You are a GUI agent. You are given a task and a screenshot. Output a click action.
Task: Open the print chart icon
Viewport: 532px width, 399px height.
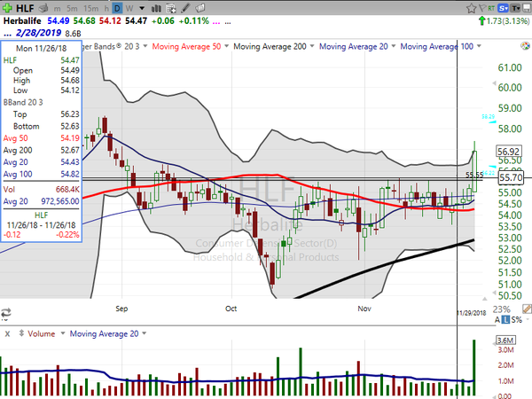coord(43,8)
